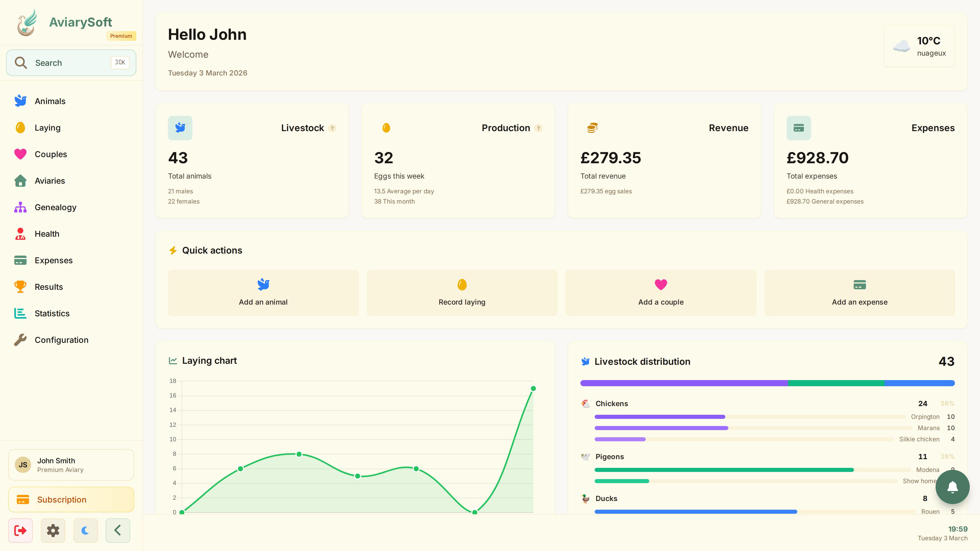Click the Add a couple quick action
The image size is (980, 551).
click(x=660, y=292)
